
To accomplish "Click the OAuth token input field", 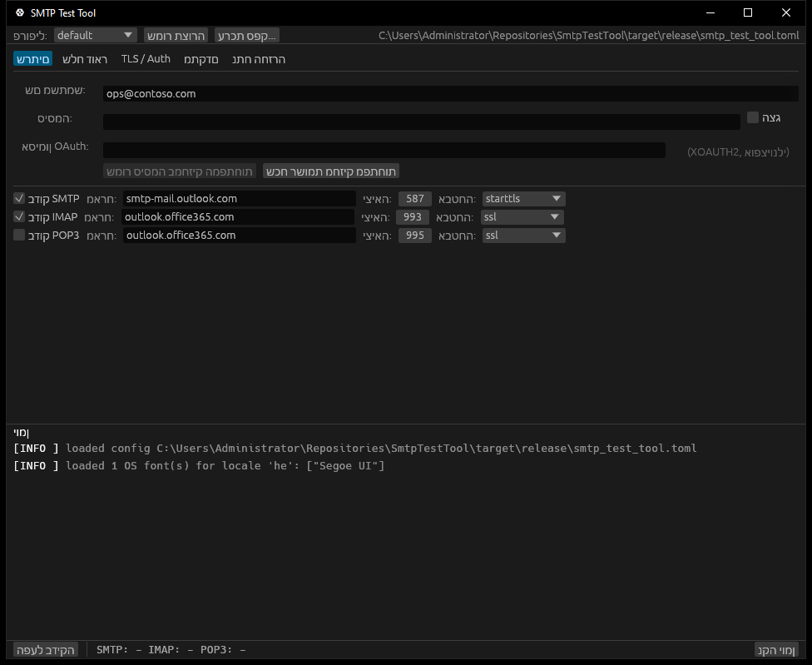I will click(384, 150).
